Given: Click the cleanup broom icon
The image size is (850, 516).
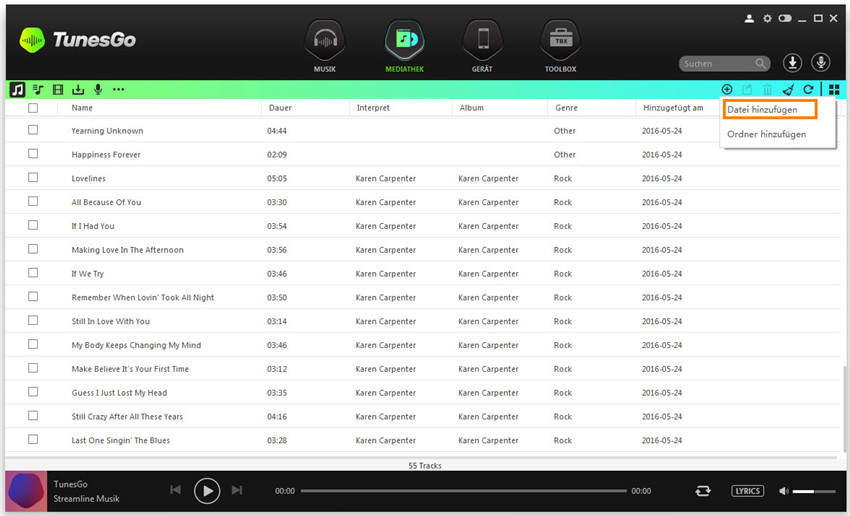Looking at the screenshot, I should coord(788,89).
